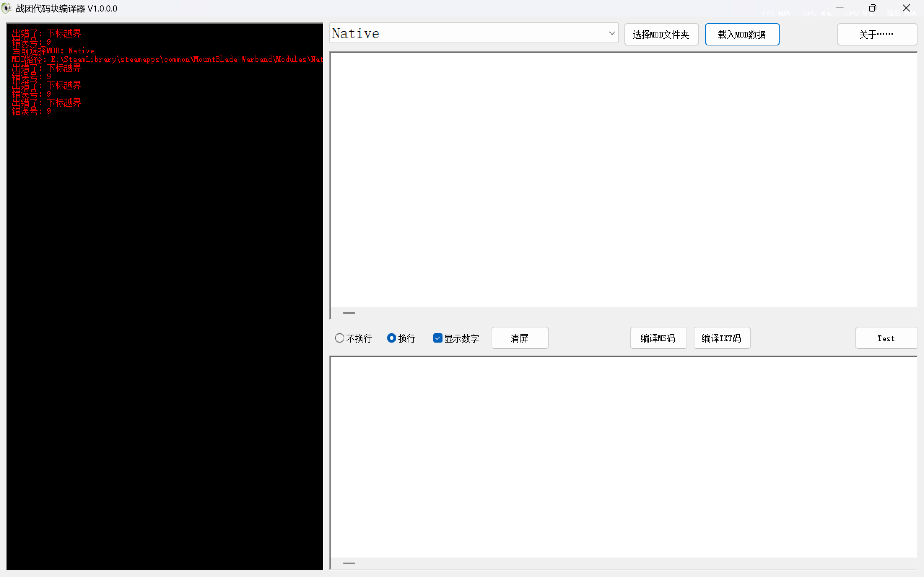The image size is (924, 577).
Task: Click the upper editor horizontal scrollbar thumb
Action: 349,313
